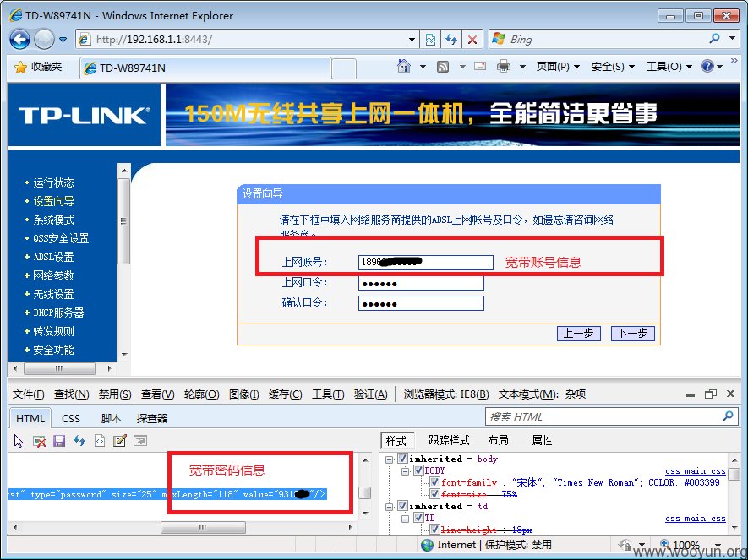Viewport: 748px width, 560px height.
Task: Open the 安全(S) menu dropdown
Action: [x=613, y=67]
